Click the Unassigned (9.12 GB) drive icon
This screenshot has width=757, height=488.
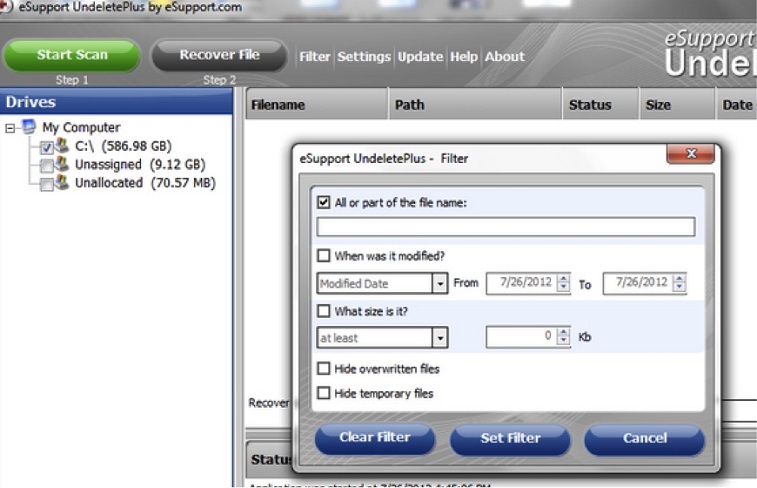pyautogui.click(x=61, y=163)
